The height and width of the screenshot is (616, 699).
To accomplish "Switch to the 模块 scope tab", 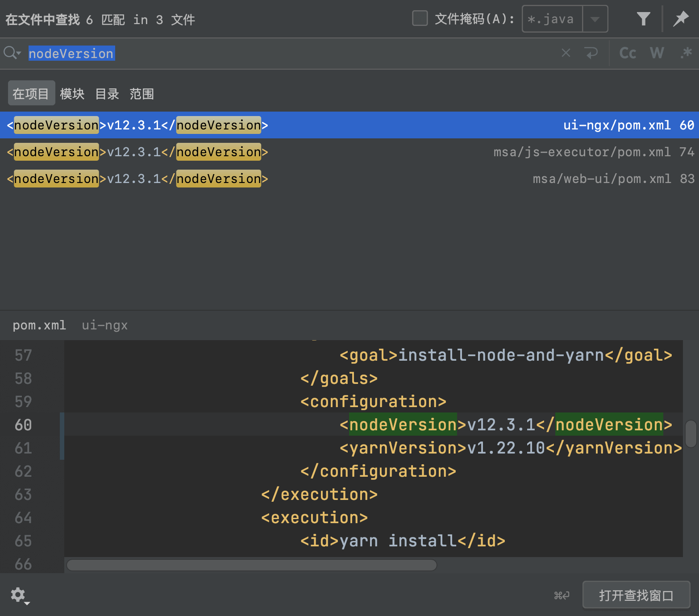I will tap(72, 94).
